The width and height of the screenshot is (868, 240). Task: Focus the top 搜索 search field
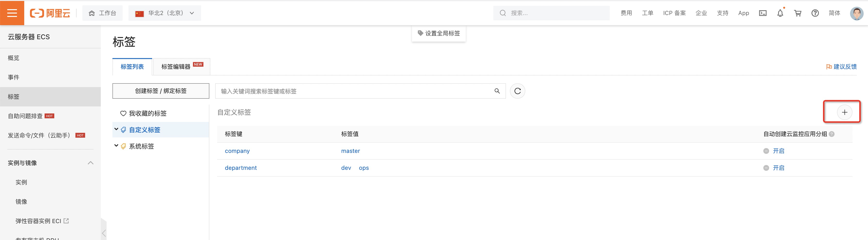551,13
